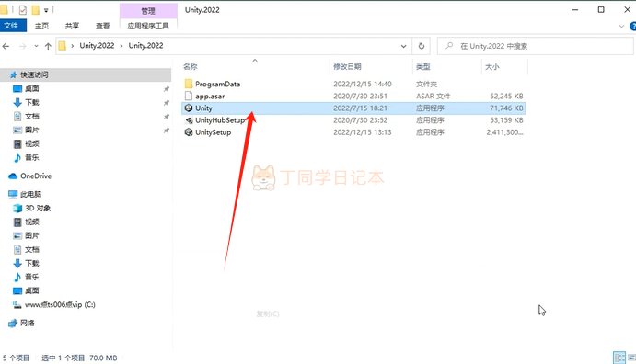Image resolution: width=636 pixels, height=364 pixels.
Task: Open pinned 图片 under quick access
Action: coord(32,130)
